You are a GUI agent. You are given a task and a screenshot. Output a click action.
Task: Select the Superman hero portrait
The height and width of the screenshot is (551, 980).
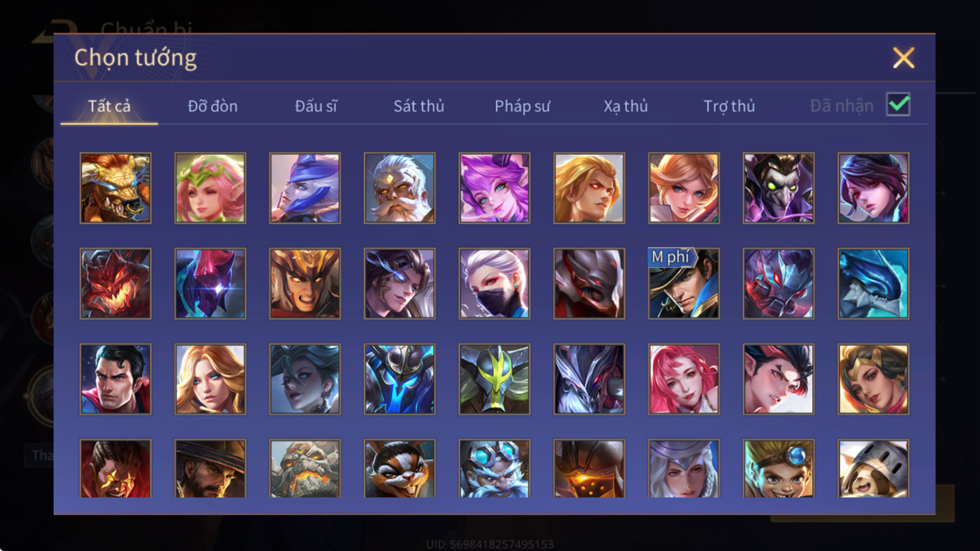click(115, 379)
